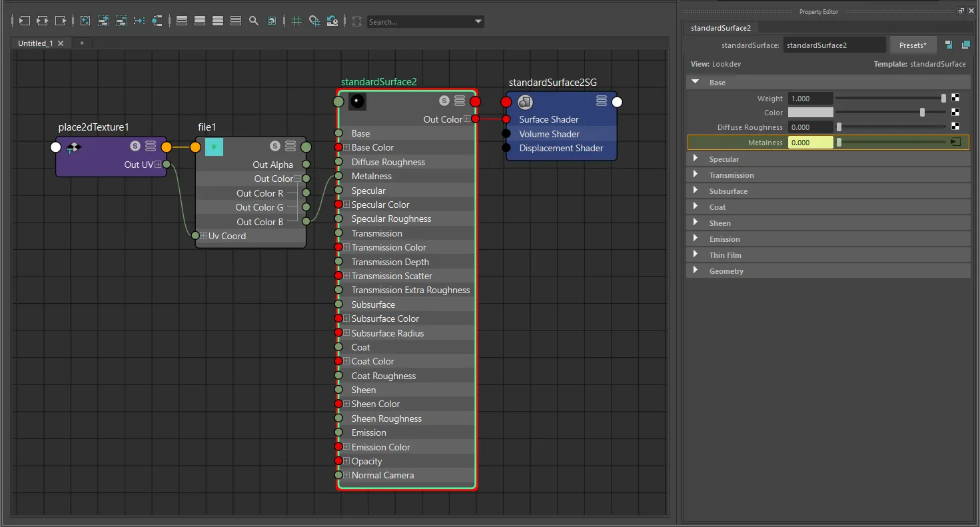The height and width of the screenshot is (527, 980).
Task: Expand the Specular section in Property Editor
Action: coord(696,159)
